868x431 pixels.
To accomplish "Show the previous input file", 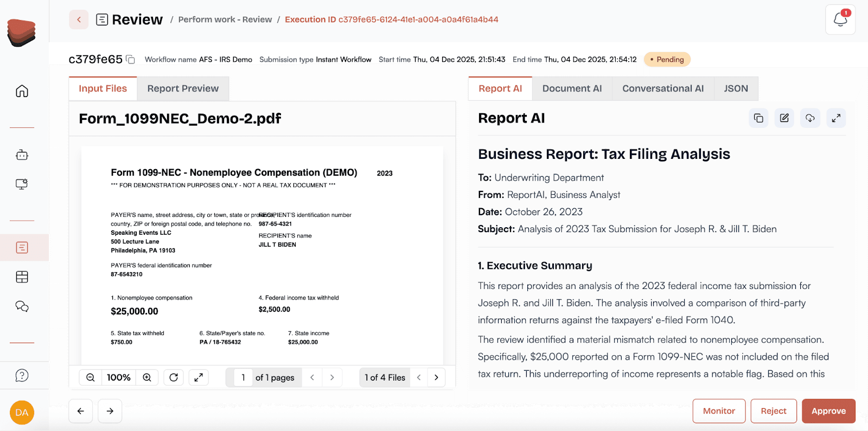I will click(x=419, y=377).
